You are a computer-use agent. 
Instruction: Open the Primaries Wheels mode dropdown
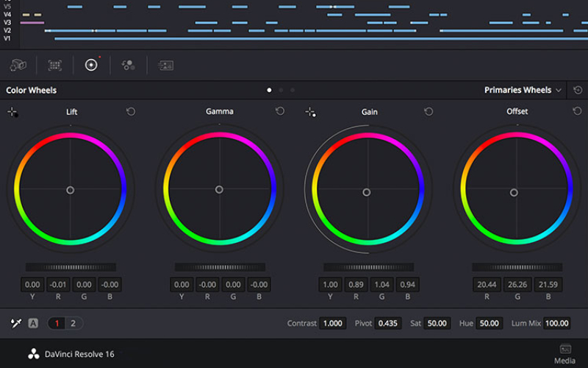(523, 90)
